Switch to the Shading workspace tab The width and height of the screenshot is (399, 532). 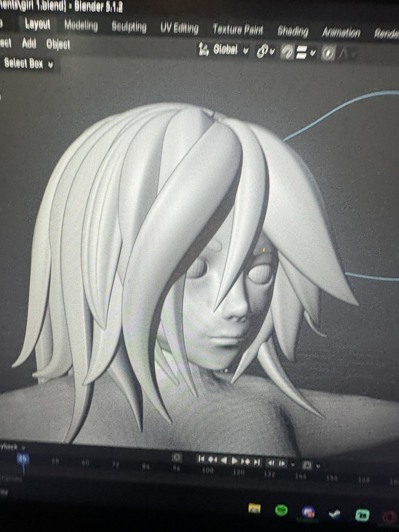click(293, 31)
